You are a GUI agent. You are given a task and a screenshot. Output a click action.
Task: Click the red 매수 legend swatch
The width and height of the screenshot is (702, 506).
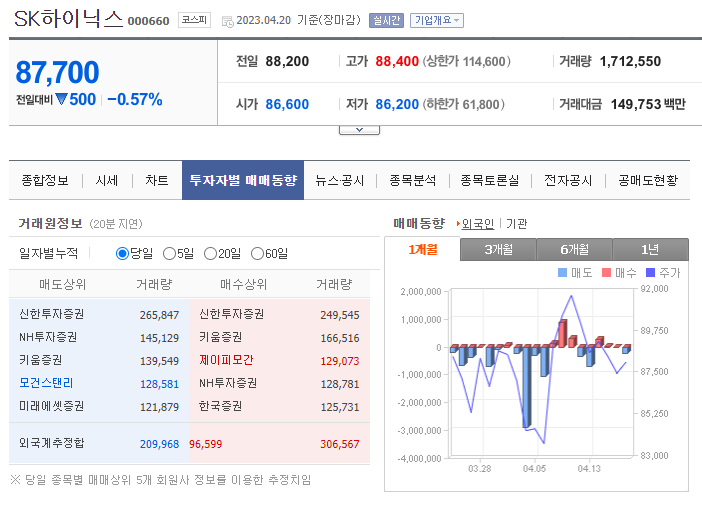(x=606, y=272)
